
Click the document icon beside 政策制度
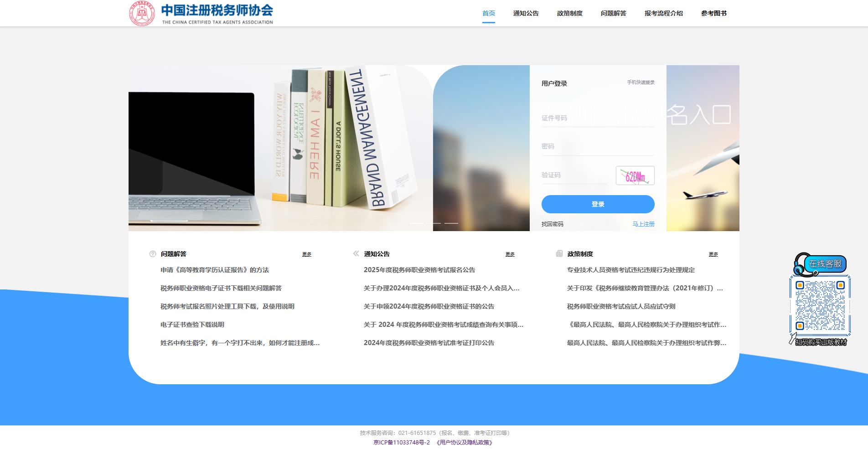coord(559,254)
